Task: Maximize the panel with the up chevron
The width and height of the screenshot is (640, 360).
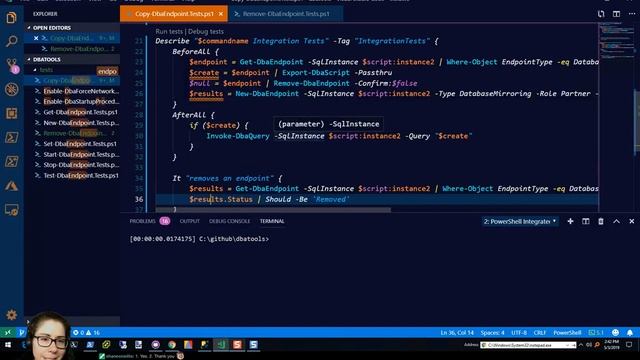Action: coord(616,221)
